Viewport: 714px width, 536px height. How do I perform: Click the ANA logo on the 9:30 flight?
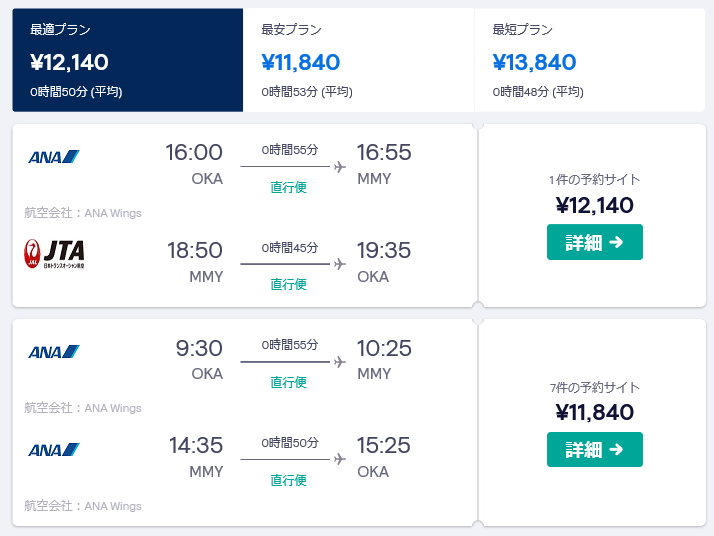click(x=54, y=352)
